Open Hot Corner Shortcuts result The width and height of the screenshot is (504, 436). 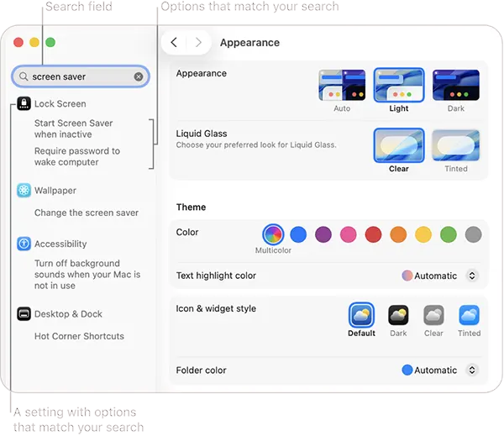79,336
